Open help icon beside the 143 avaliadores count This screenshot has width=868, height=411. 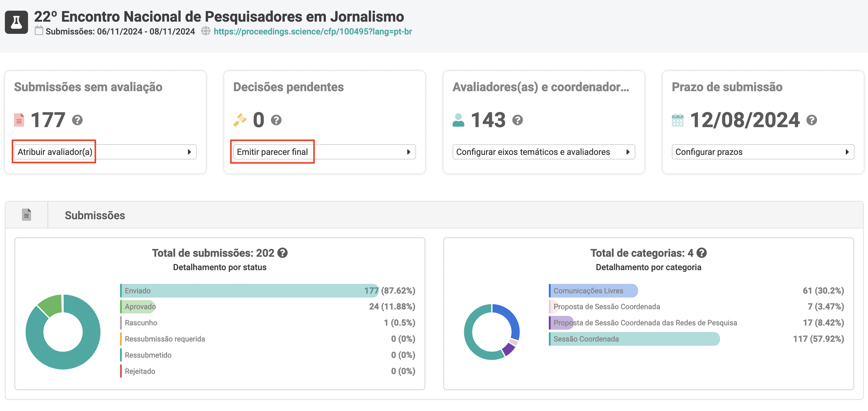pyautogui.click(x=517, y=120)
